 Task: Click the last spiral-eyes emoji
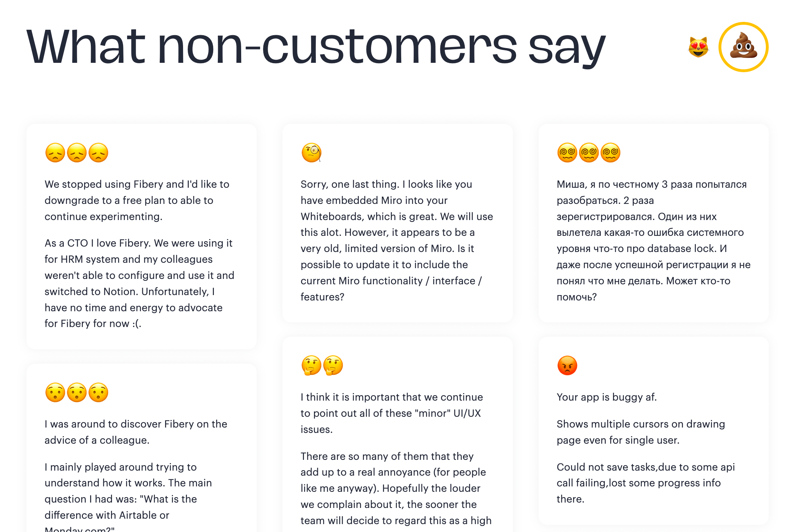point(610,153)
